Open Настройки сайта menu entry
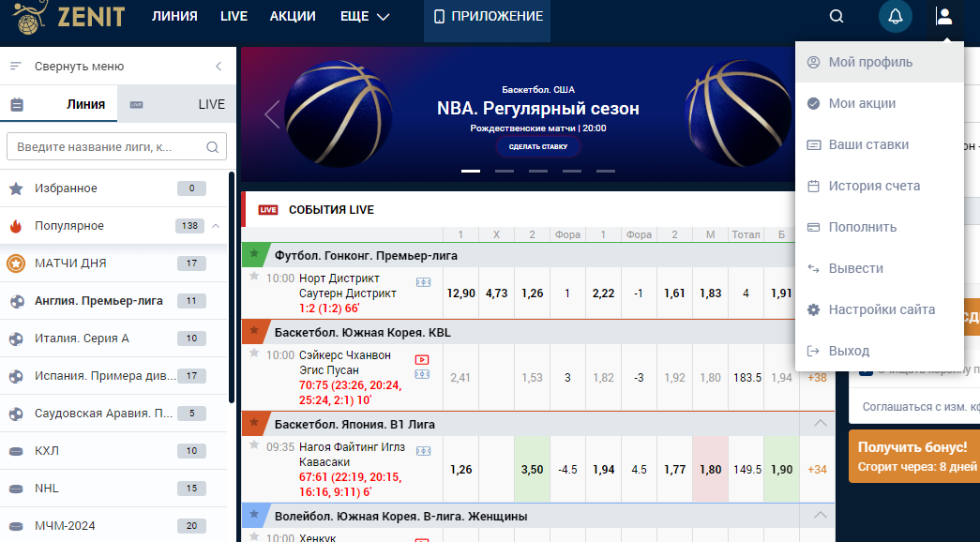The width and height of the screenshot is (980, 542). click(x=880, y=309)
